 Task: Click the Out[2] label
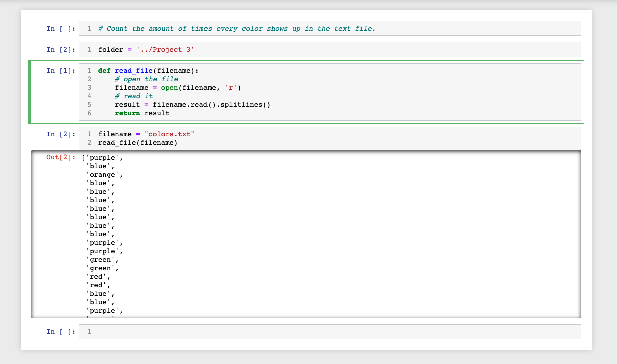point(60,157)
